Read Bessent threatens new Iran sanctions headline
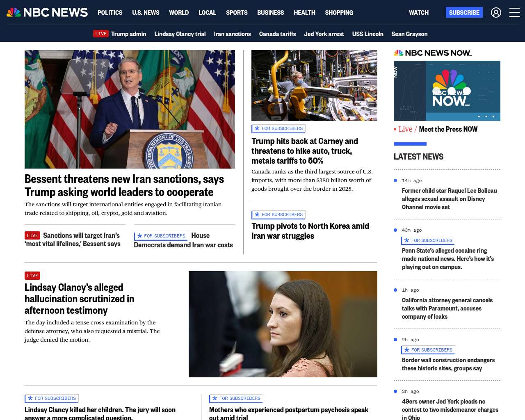The height and width of the screenshot is (420, 525). 124,186
